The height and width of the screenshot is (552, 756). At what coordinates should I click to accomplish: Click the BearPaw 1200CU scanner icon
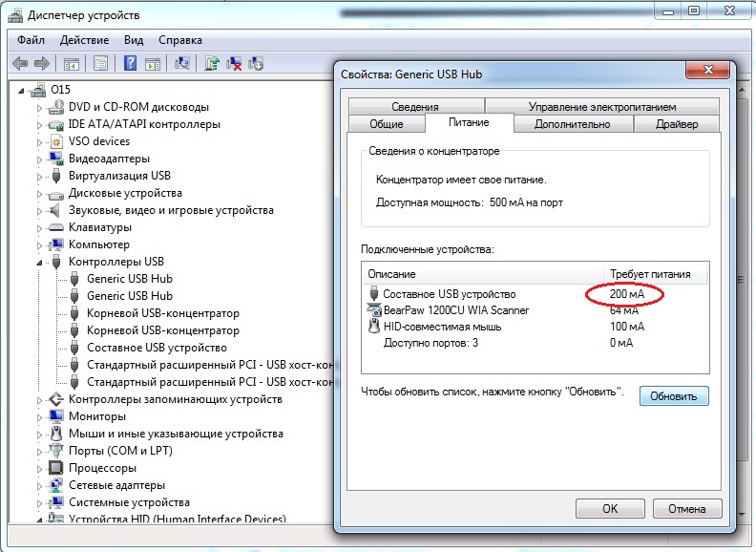point(374,309)
